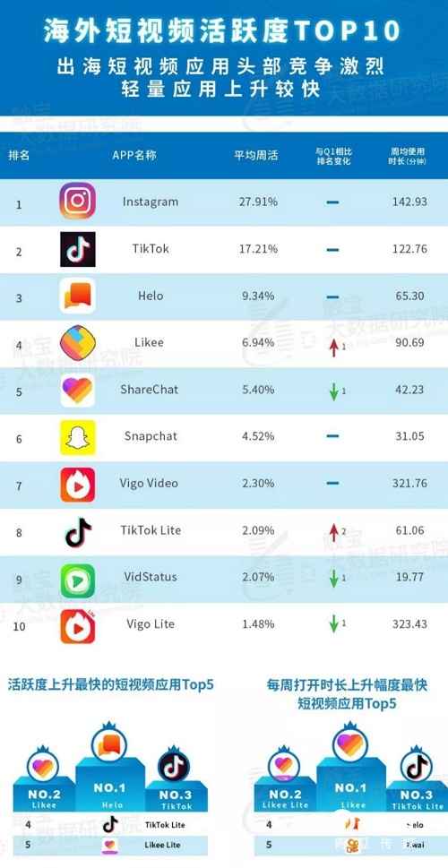
Task: Click the Vigo Lite icon in row 10
Action: click(78, 626)
